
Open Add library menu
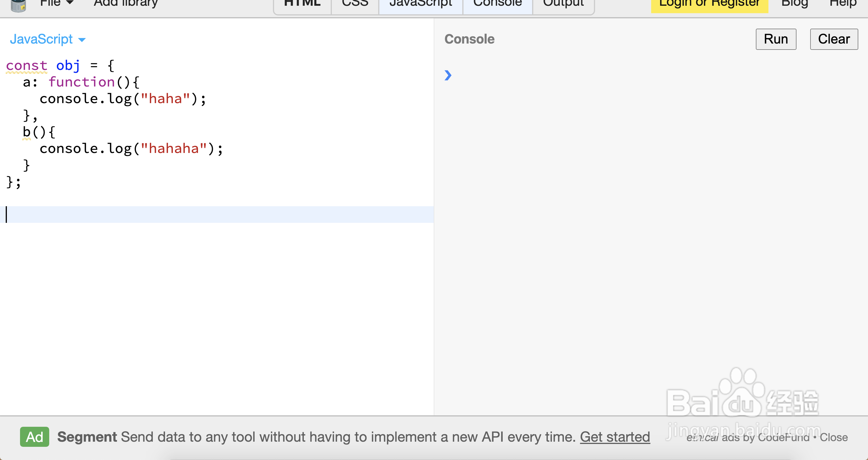pyautogui.click(x=125, y=3)
